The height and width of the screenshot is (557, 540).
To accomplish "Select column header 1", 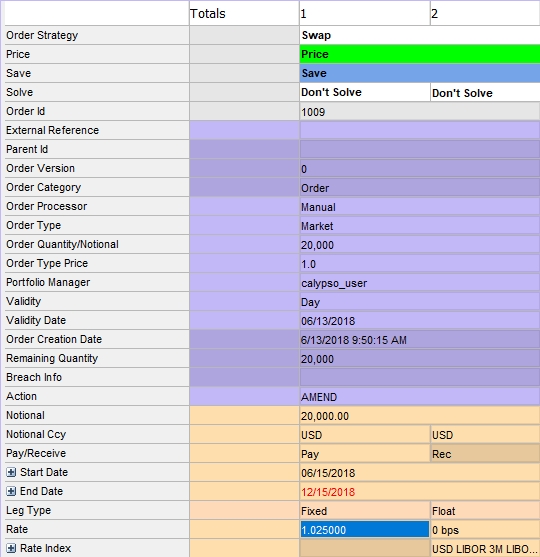I will point(364,13).
